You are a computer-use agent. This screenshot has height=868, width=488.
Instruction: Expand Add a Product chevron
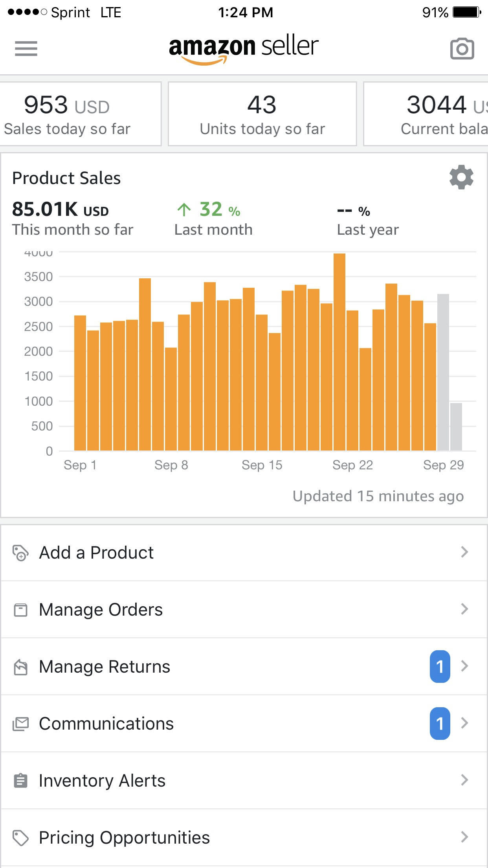[464, 552]
